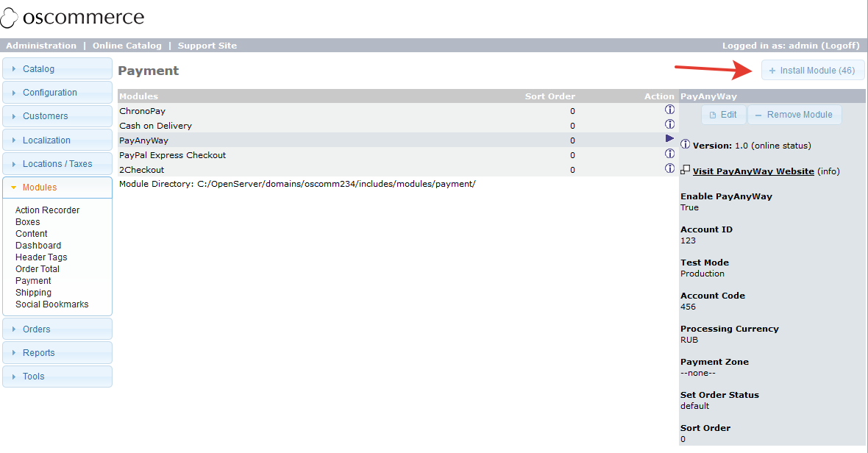
Task: Expand the Orders section
Action: coord(57,329)
